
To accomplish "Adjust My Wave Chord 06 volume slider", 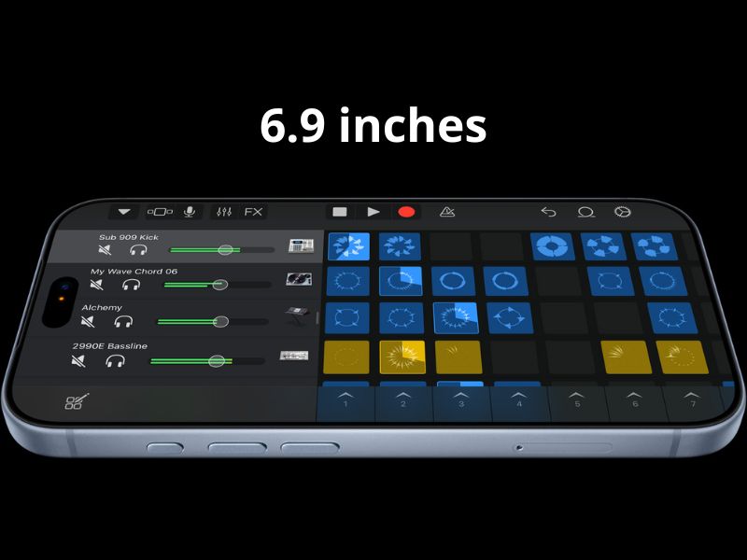I will coord(218,285).
